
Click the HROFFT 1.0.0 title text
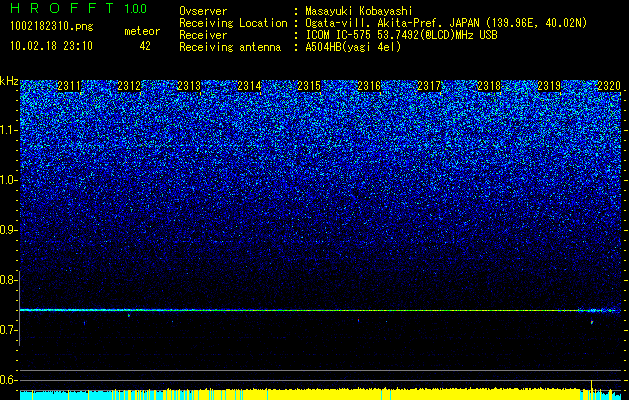click(x=78, y=8)
